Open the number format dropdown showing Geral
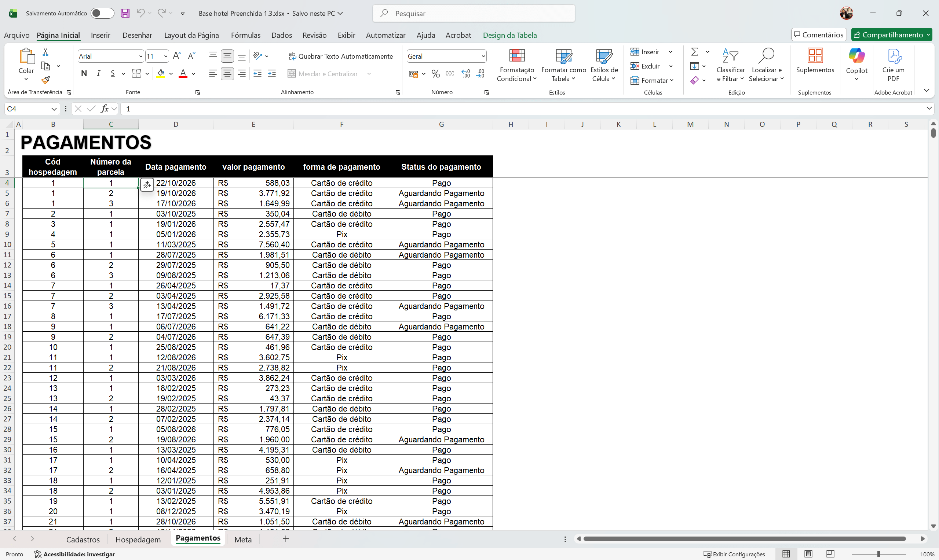939x560 pixels. point(483,56)
